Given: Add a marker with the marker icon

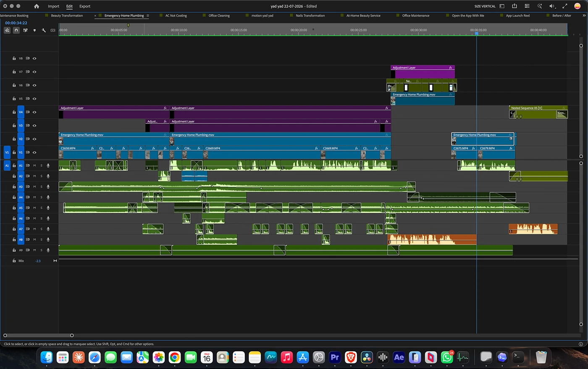Looking at the screenshot, I should pyautogui.click(x=34, y=30).
